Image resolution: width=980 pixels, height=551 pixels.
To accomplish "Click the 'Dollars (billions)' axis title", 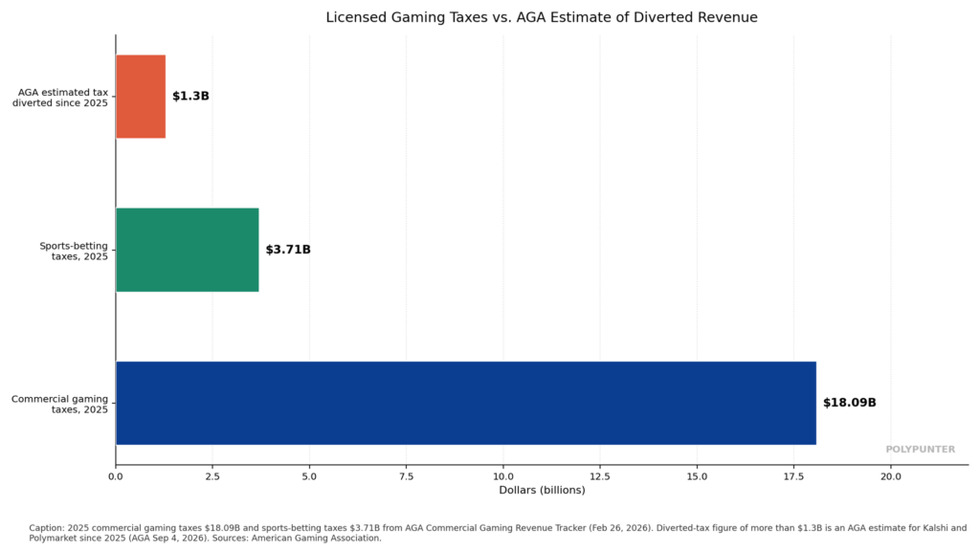I will tap(542, 491).
